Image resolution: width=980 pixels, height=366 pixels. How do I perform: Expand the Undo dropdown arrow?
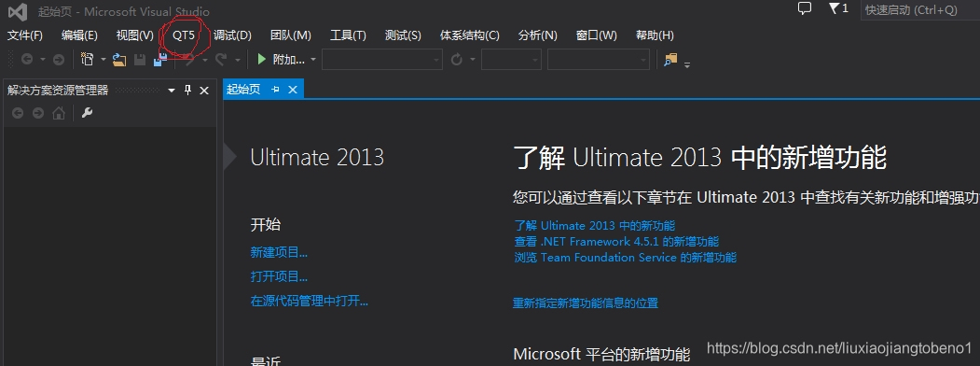pos(204,60)
